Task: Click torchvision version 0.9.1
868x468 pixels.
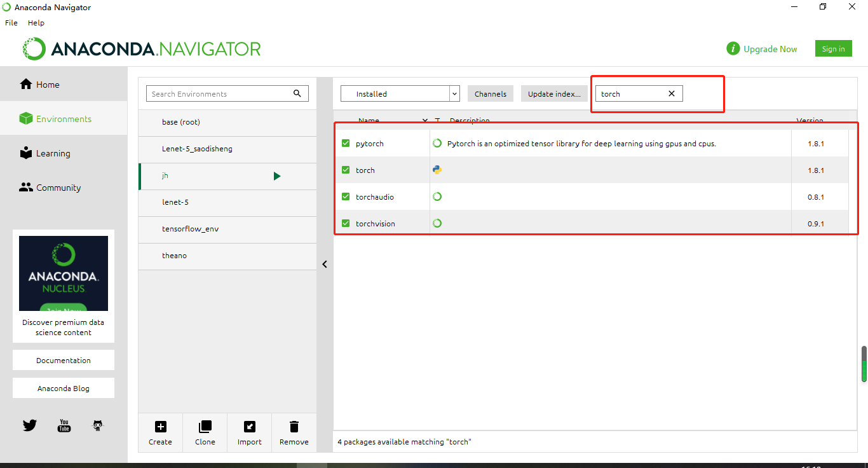Action: [x=816, y=224]
